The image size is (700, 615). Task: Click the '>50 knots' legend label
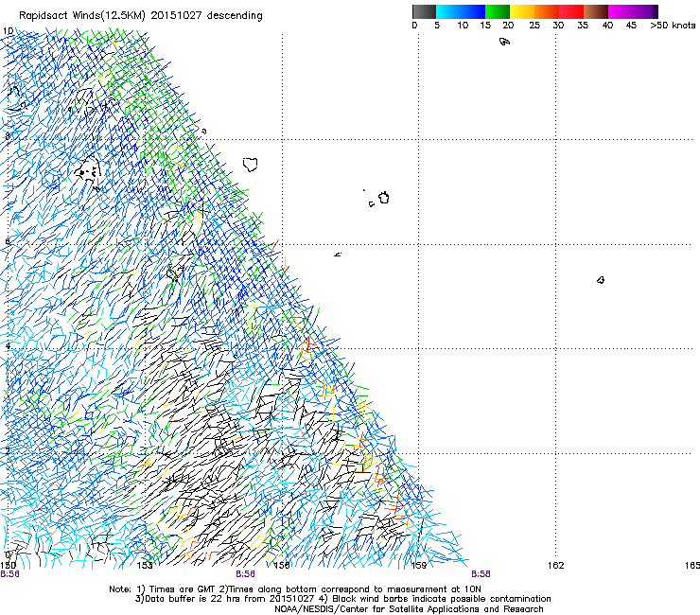pyautogui.click(x=673, y=26)
